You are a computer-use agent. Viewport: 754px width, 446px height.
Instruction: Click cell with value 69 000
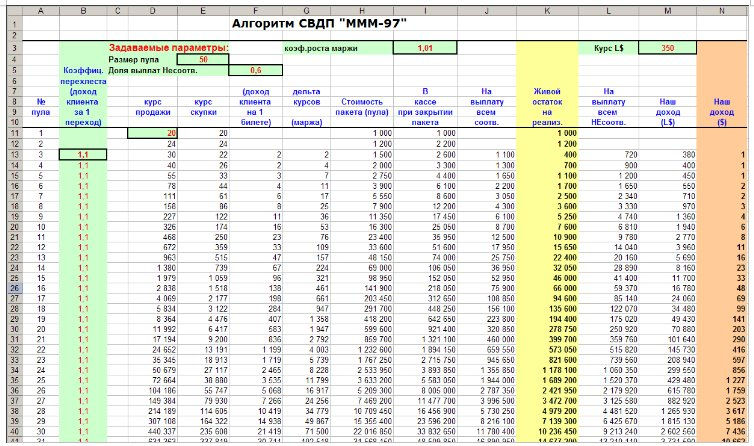[x=362, y=268]
